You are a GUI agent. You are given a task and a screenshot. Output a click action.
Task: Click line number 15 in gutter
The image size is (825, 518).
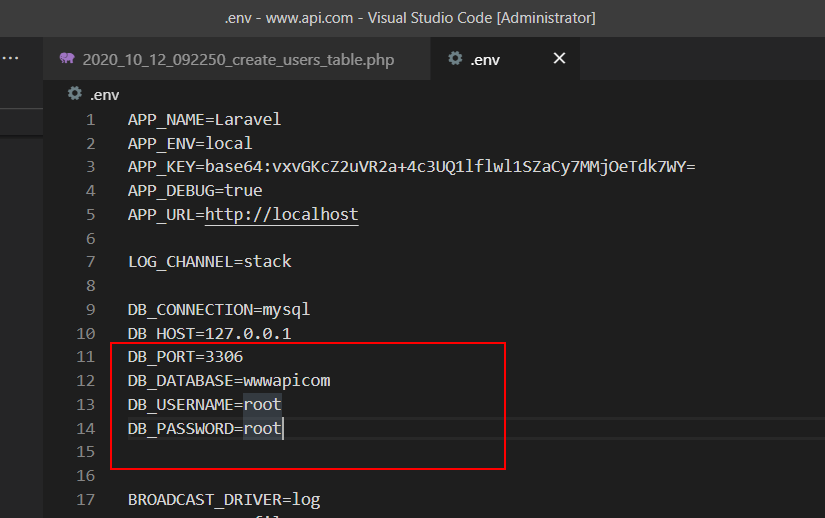click(x=86, y=452)
